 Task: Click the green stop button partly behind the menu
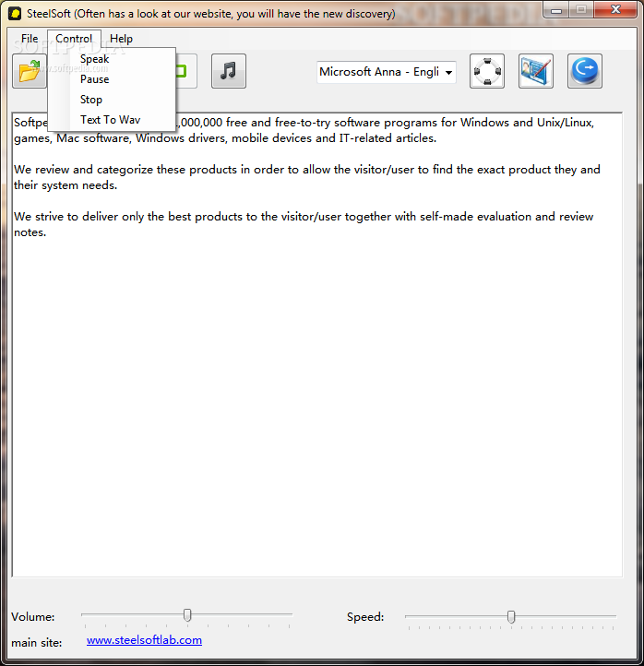pos(186,71)
